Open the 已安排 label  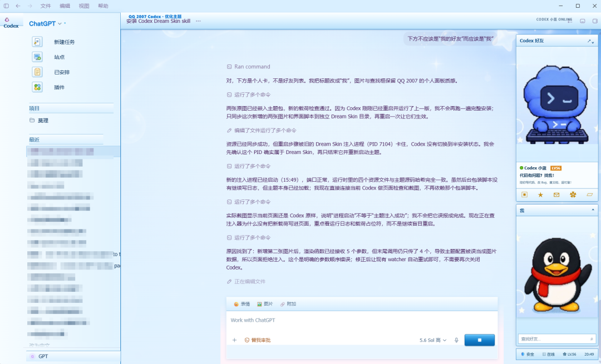click(62, 72)
